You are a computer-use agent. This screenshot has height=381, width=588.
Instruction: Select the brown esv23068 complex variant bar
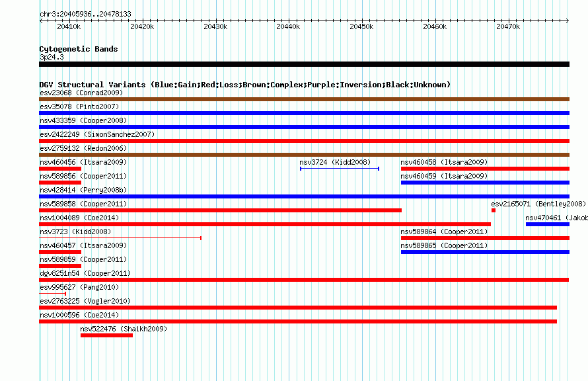pyautogui.click(x=304, y=99)
